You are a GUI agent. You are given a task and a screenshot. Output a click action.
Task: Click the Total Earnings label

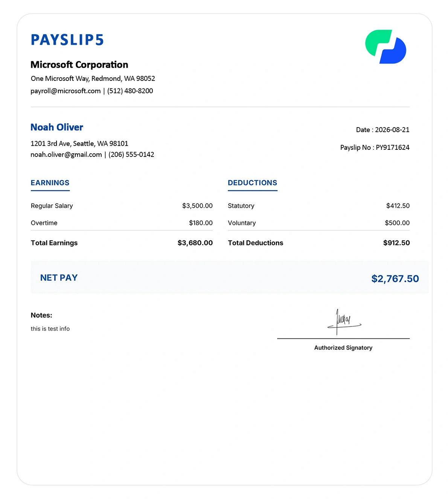pyautogui.click(x=54, y=243)
